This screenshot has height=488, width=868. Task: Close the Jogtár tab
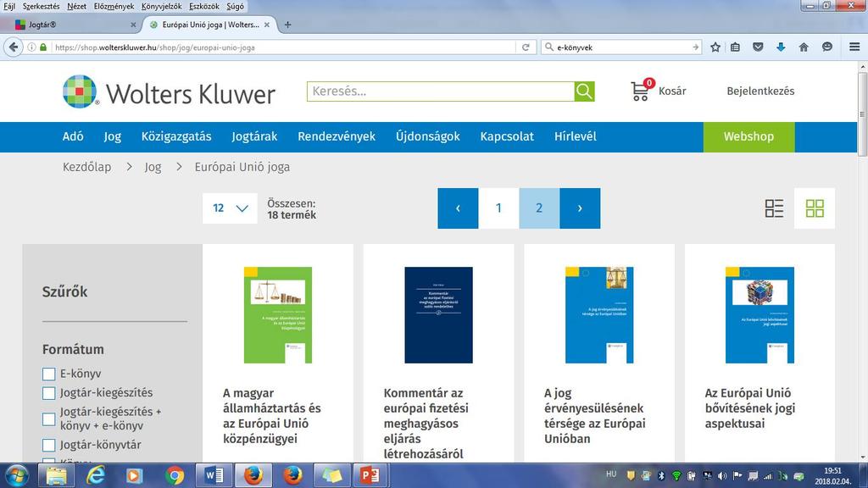click(x=133, y=25)
